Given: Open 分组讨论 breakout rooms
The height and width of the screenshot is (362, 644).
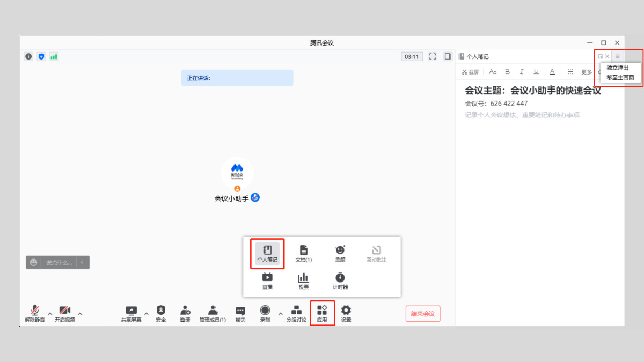Looking at the screenshot, I should tap(296, 314).
